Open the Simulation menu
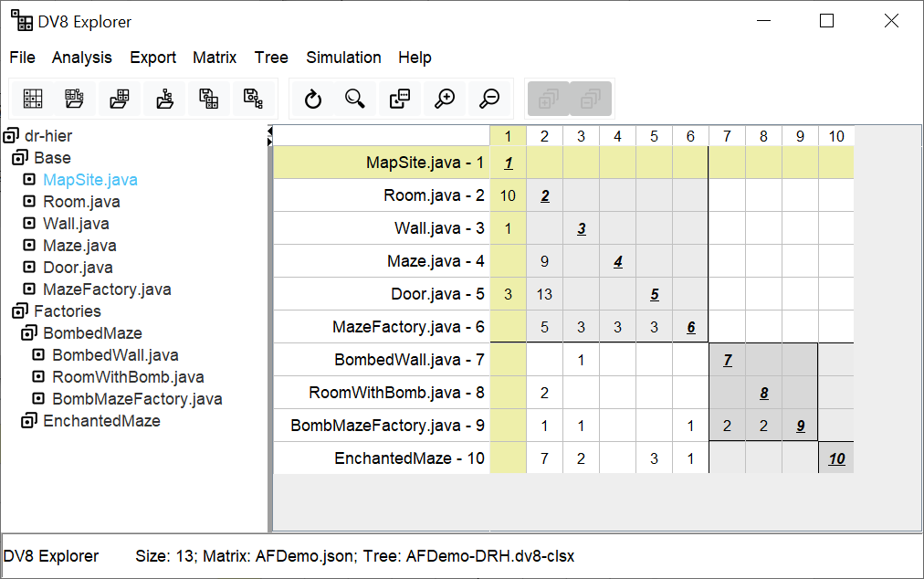 coord(343,58)
